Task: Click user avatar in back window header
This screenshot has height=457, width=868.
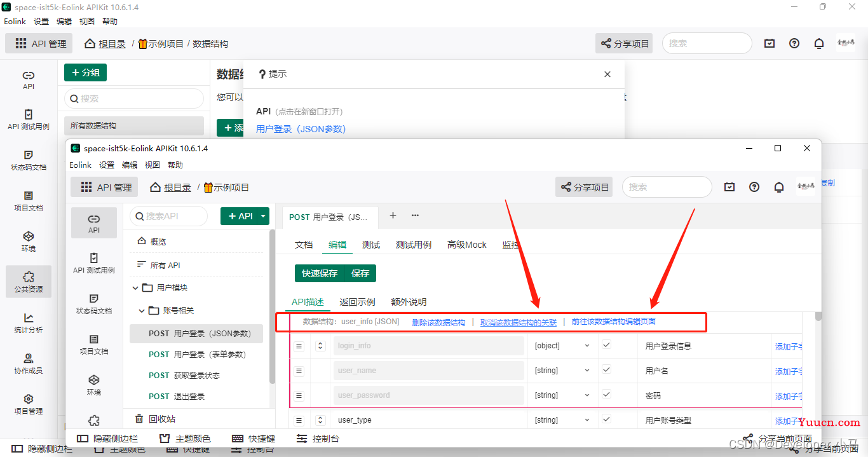Action: (x=846, y=43)
